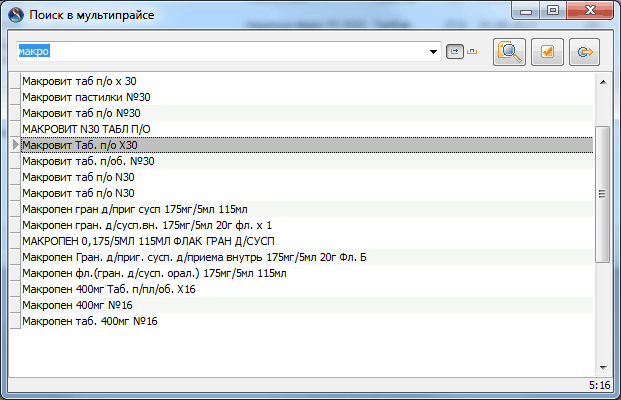Select highlighted row 'Макровит Таб. п/о Х30'
This screenshot has height=400, width=621.
coord(307,145)
